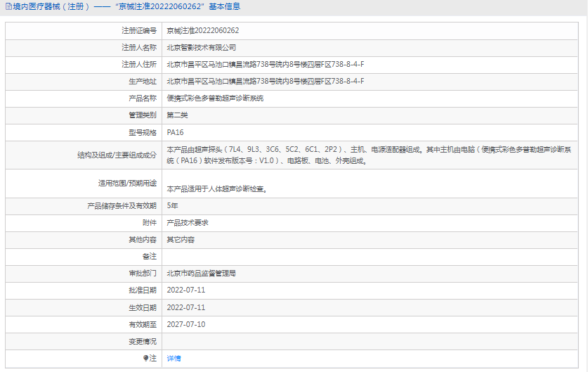Select the 注册人住所 address value

click(265, 65)
